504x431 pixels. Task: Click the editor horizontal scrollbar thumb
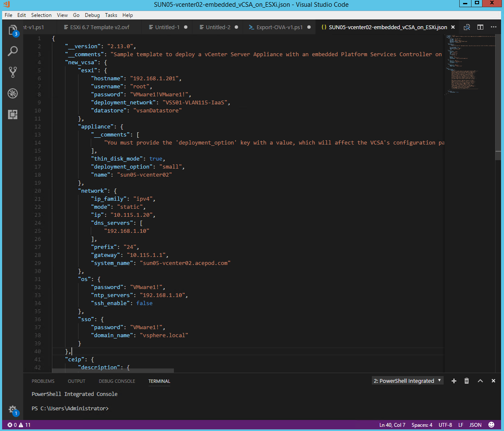(x=113, y=371)
